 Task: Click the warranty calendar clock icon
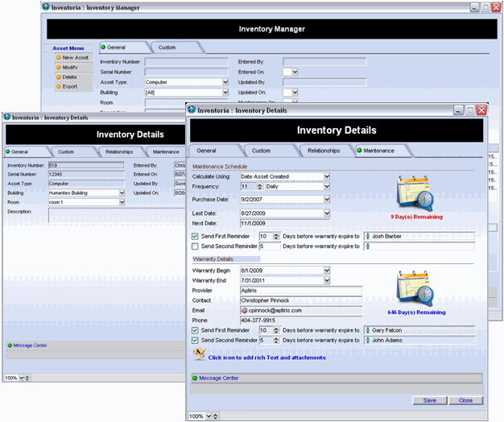coord(415,288)
